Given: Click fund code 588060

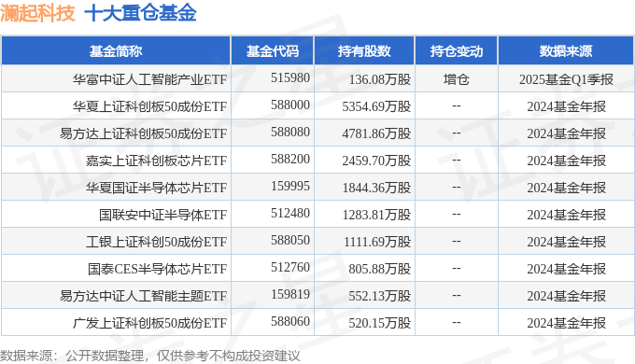Looking at the screenshot, I should pyautogui.click(x=290, y=321).
